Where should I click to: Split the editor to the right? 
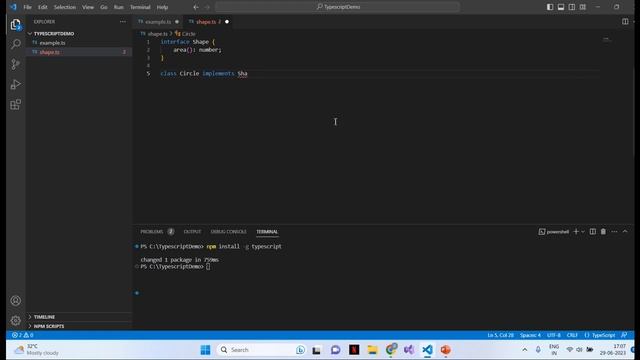[x=625, y=22]
